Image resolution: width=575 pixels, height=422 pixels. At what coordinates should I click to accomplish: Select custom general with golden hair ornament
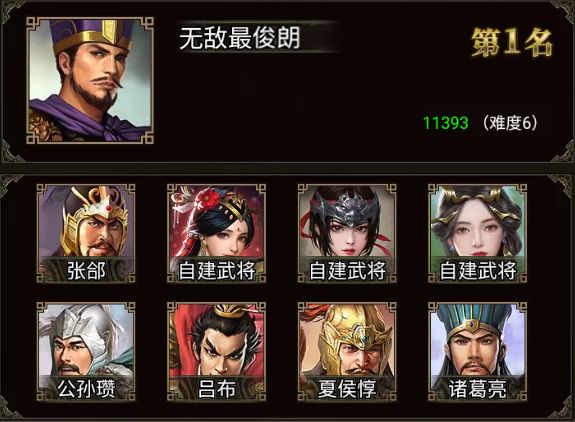click(x=477, y=234)
